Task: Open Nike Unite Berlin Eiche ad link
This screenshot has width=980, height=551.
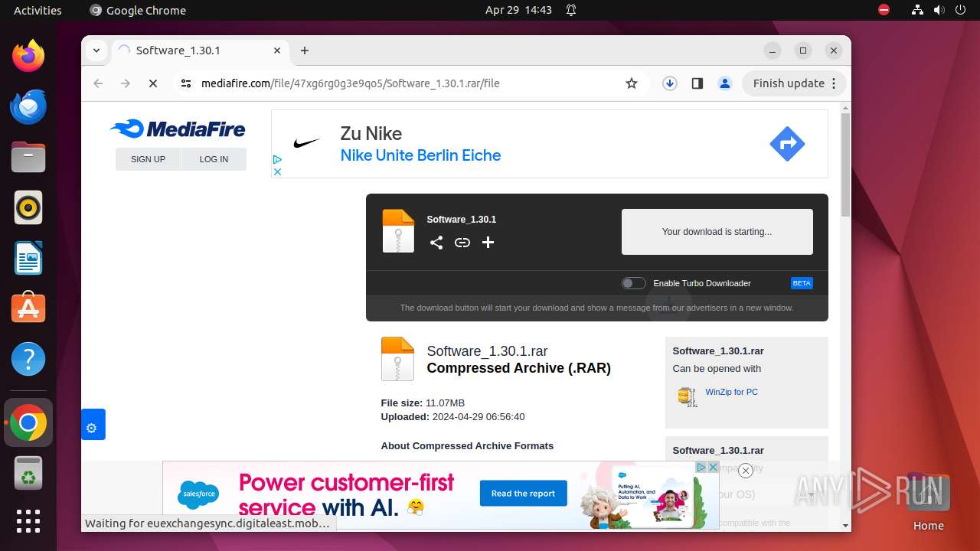Action: coord(420,155)
